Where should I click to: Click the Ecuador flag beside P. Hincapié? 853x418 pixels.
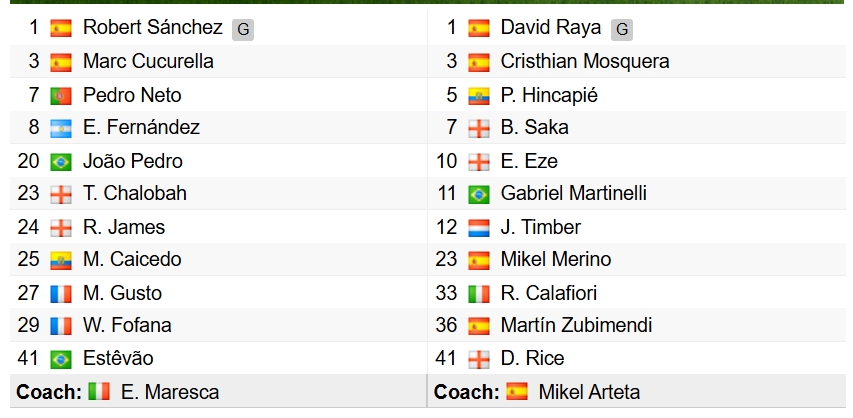coord(479,96)
